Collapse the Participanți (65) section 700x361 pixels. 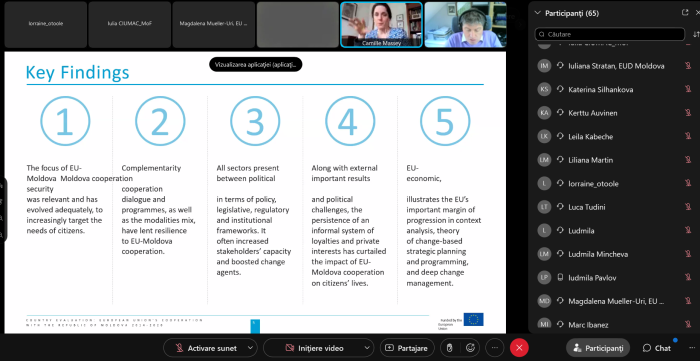[x=538, y=13]
